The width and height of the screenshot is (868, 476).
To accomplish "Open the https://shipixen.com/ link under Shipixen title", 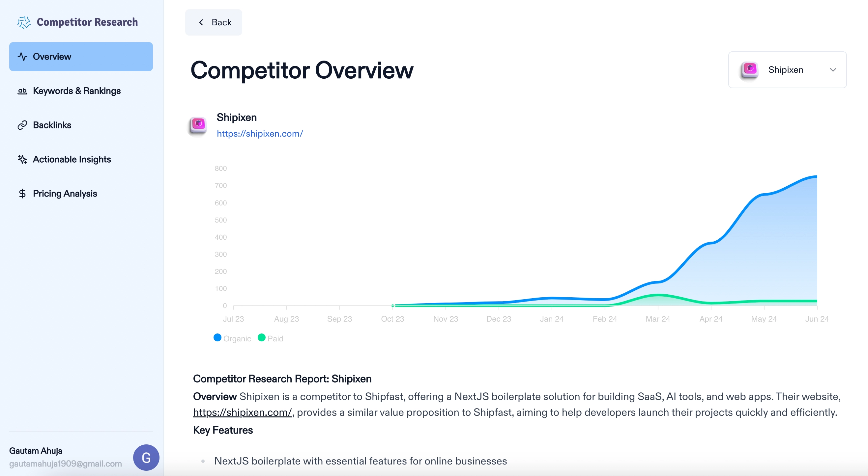I will pos(259,134).
